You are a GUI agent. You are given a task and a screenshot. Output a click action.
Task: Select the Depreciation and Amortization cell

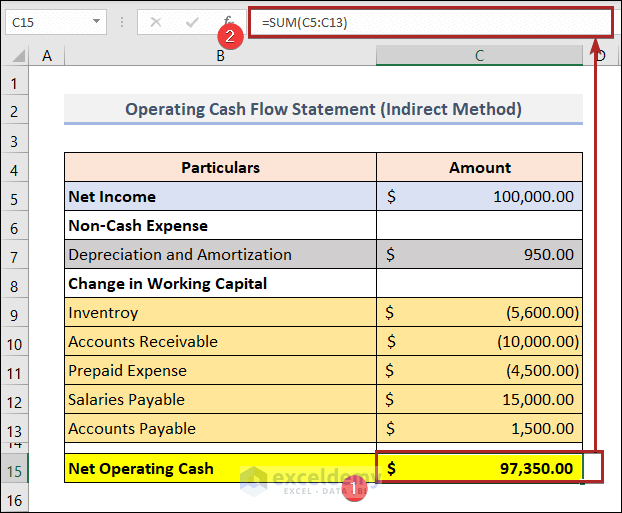tap(220, 254)
